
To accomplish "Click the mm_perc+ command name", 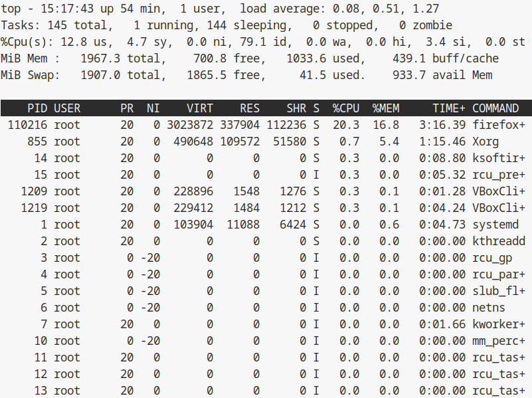I will [x=499, y=341].
